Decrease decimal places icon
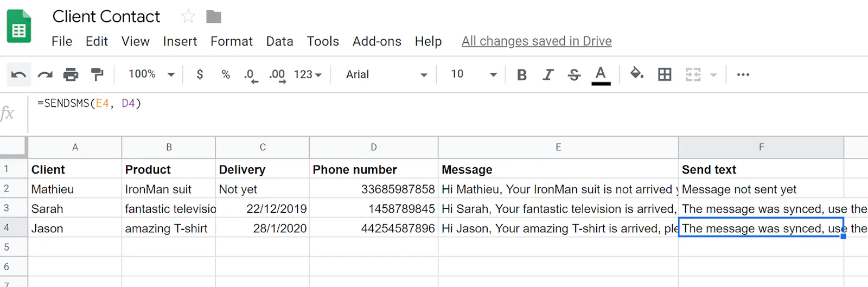This screenshot has height=287, width=868. (x=251, y=75)
